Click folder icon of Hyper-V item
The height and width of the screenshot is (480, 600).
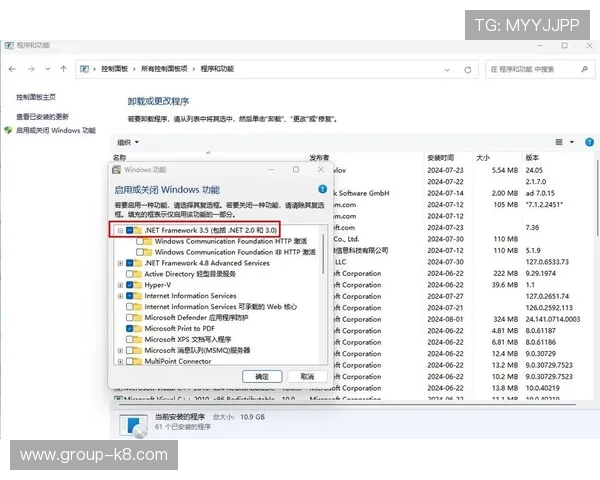137,285
